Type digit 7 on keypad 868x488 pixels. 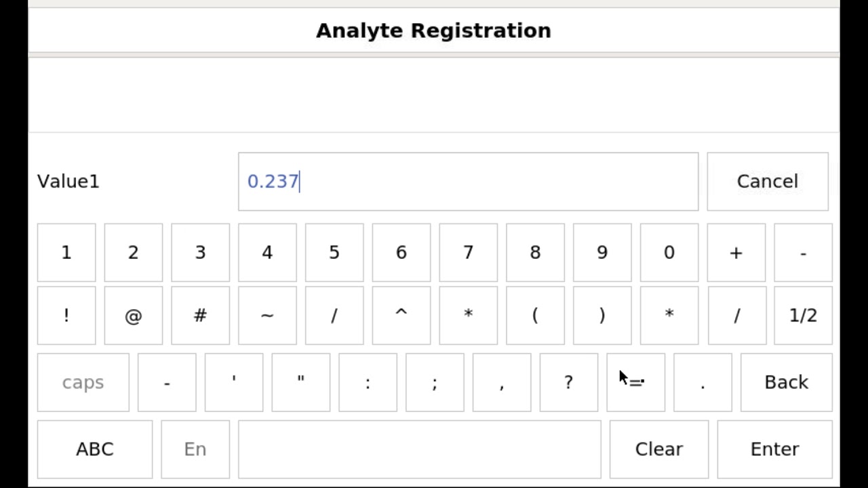click(468, 253)
